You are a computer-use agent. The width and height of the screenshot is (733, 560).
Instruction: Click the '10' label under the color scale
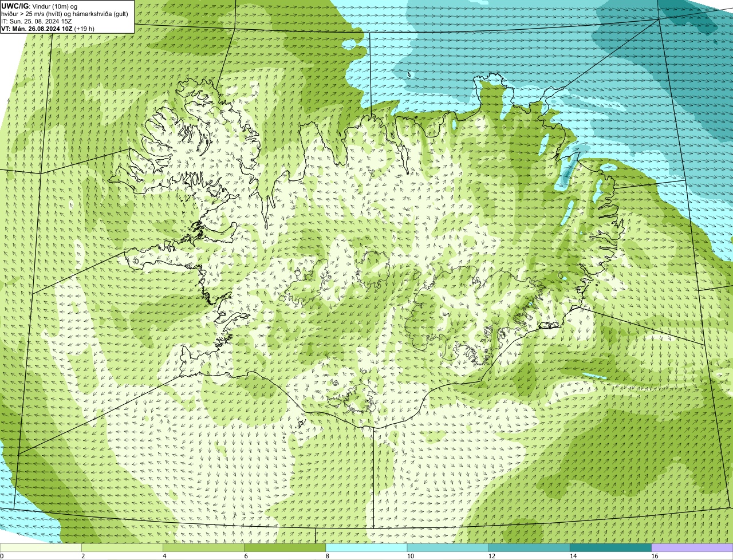pos(411,556)
